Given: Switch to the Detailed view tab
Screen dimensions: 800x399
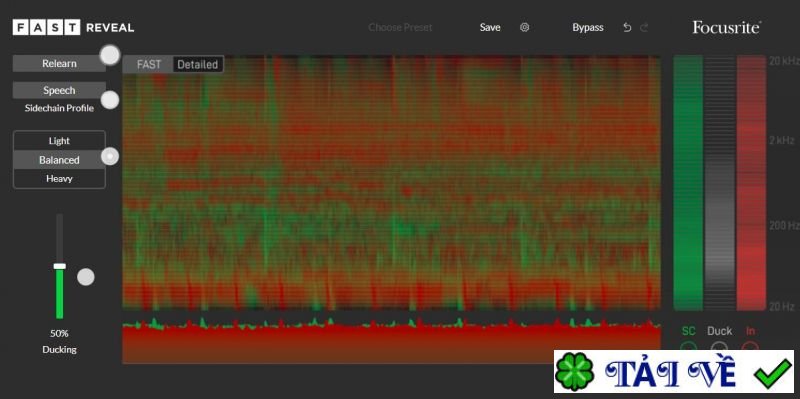Looking at the screenshot, I should (197, 64).
